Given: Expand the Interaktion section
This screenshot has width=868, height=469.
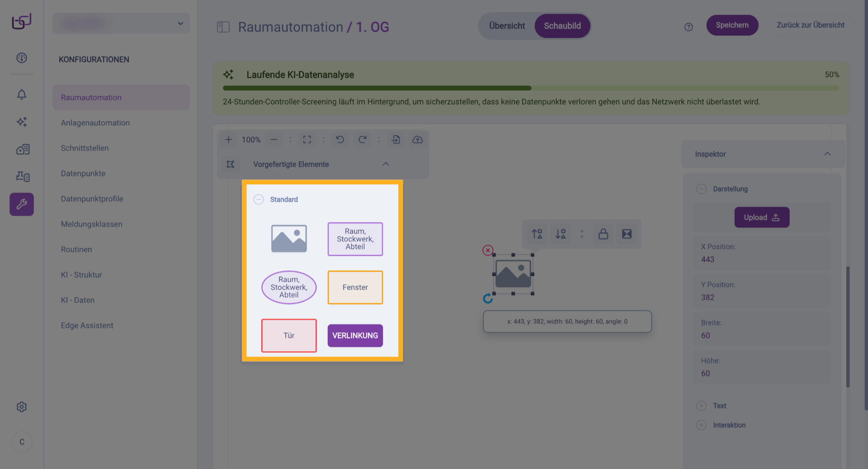Looking at the screenshot, I should 701,425.
